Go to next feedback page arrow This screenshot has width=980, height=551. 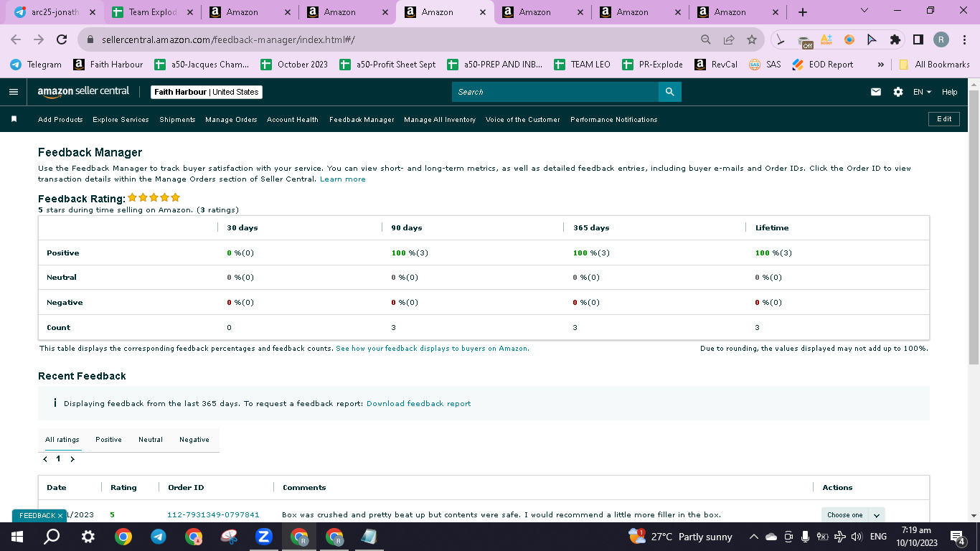tap(72, 458)
